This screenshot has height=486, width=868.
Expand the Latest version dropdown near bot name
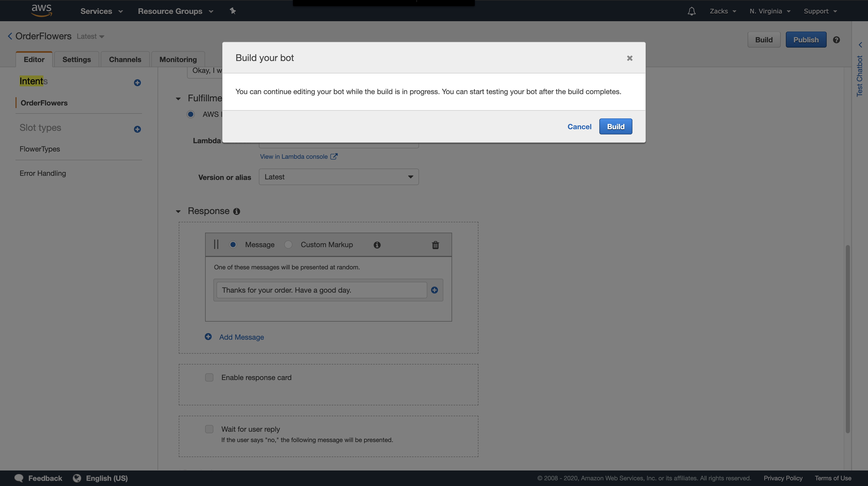[x=90, y=36]
